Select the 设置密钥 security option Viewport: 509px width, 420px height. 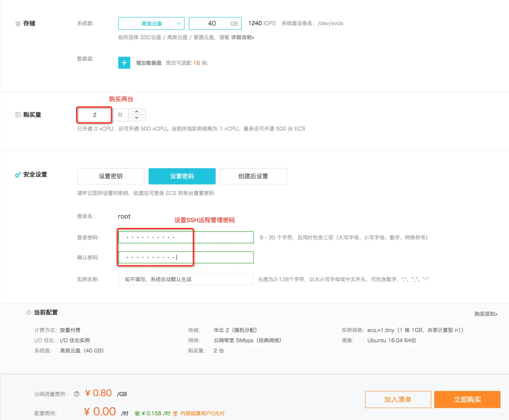point(111,176)
